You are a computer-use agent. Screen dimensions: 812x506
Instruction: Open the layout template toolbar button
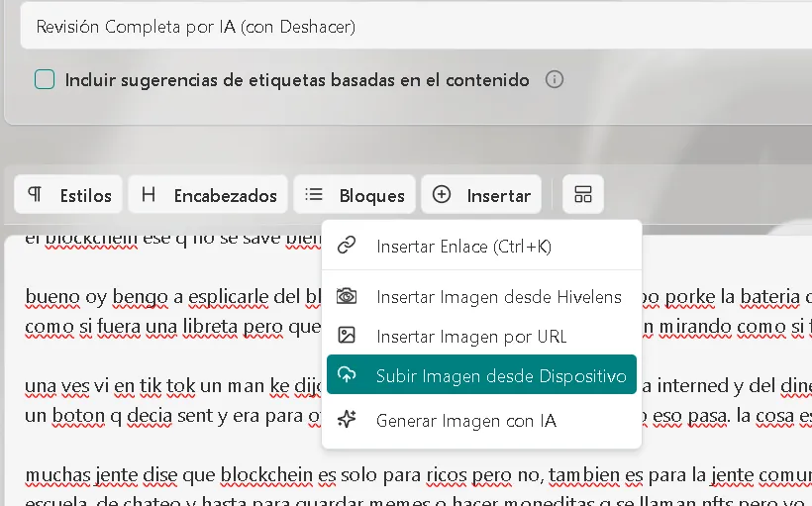point(583,195)
